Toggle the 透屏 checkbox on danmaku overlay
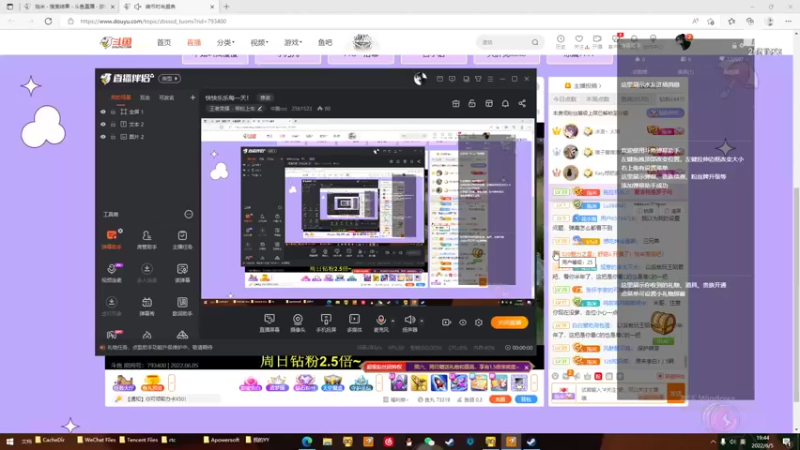800x450 pixels. (667, 211)
